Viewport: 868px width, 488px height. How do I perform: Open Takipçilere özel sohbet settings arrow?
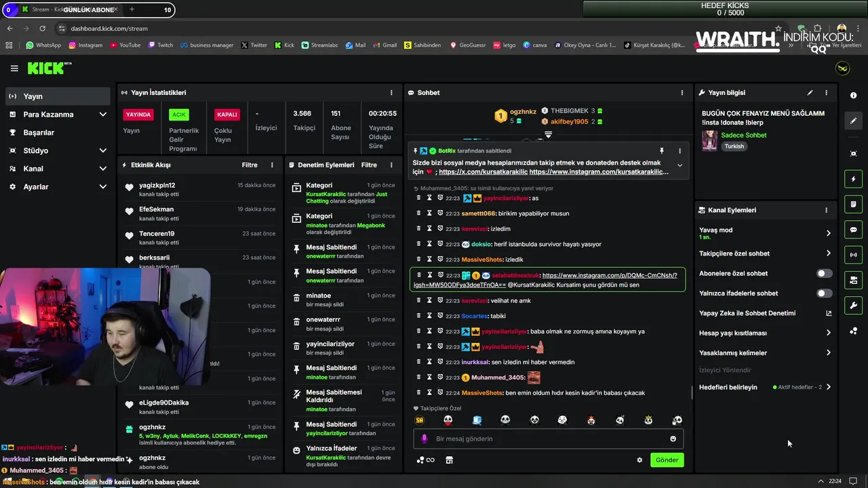point(828,253)
